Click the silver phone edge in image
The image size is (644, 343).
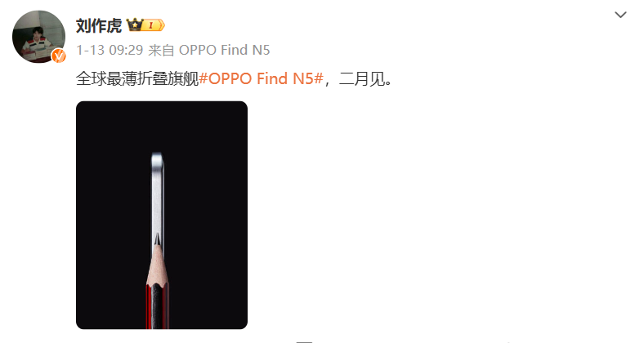click(x=158, y=201)
